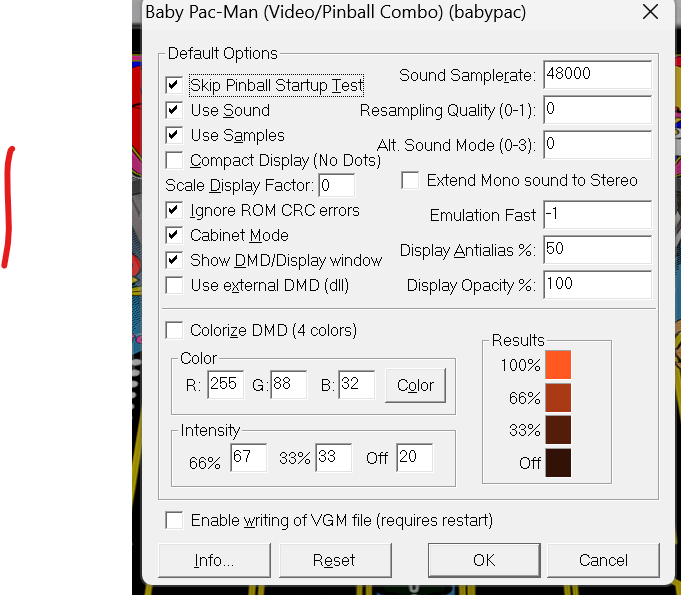Toggle Skip Pinball Startup Test checkbox

click(174, 85)
